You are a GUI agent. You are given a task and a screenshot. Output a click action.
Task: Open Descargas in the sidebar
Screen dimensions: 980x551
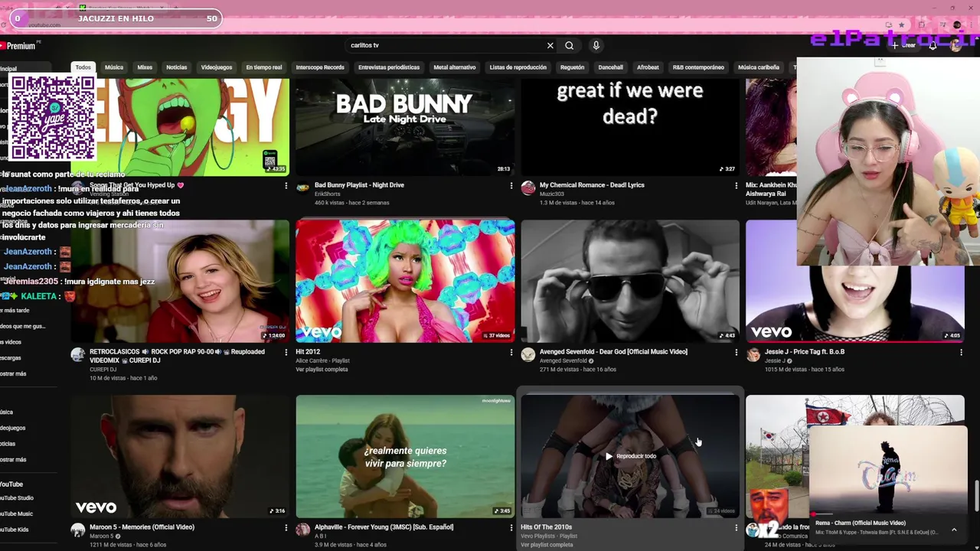click(x=11, y=357)
